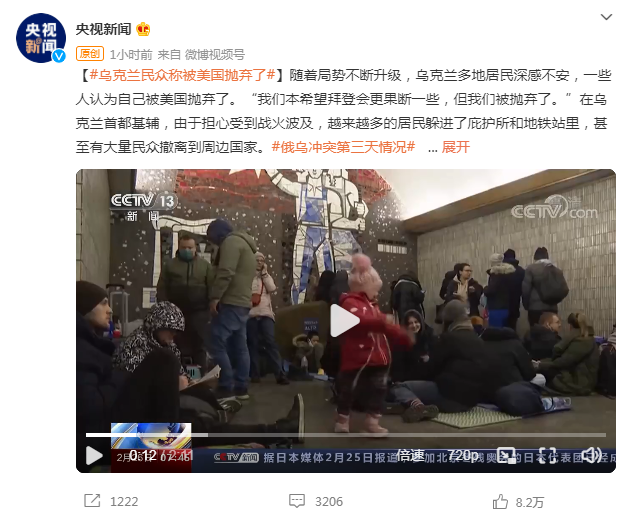Enable picture-in-picture mode

pyautogui.click(x=506, y=455)
